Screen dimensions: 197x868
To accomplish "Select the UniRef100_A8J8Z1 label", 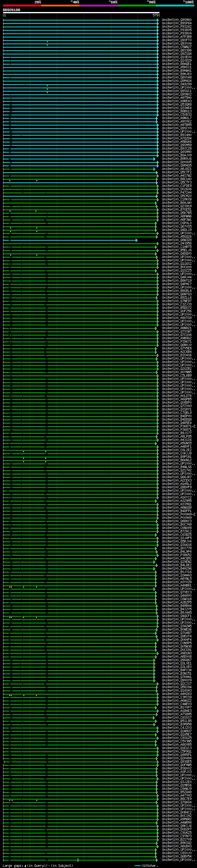I will (x=176, y=169).
